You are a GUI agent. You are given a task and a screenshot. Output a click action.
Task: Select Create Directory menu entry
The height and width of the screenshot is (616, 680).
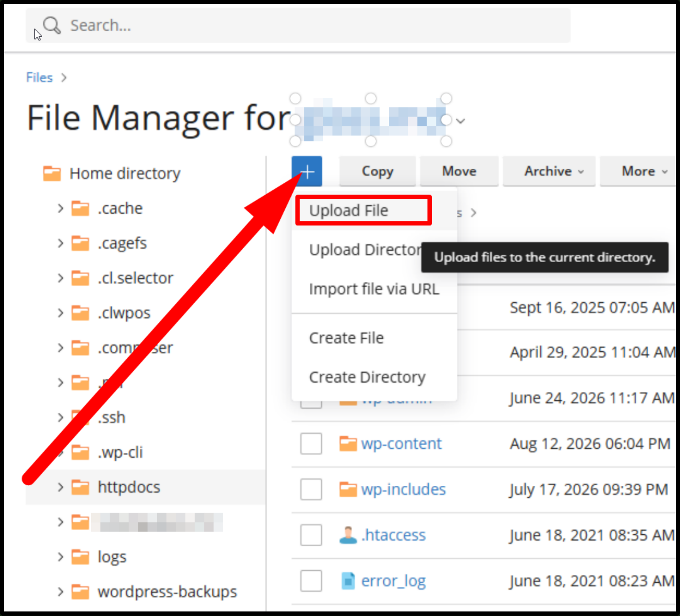click(374, 377)
